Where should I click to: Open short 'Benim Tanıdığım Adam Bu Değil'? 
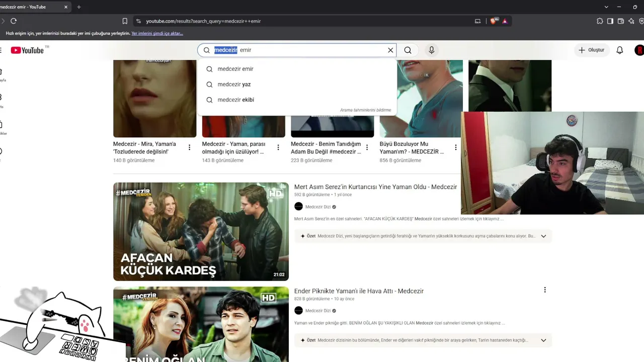coord(326,148)
